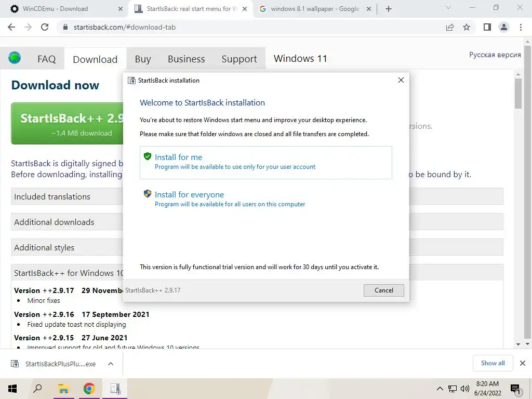
Task: Show hidden system tray icons
Action: [440, 389]
